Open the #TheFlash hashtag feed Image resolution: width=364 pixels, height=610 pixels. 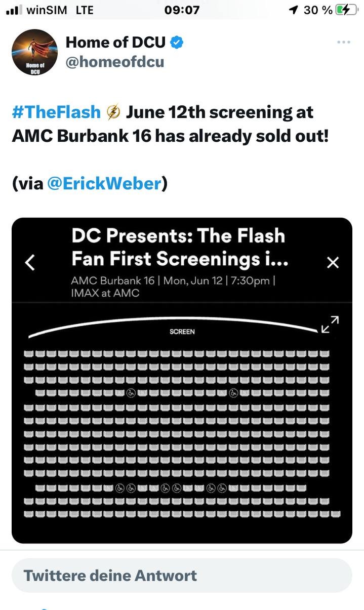56,111
